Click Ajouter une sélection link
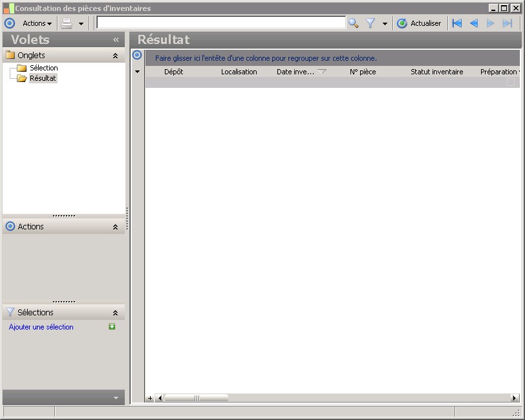 coord(41,327)
